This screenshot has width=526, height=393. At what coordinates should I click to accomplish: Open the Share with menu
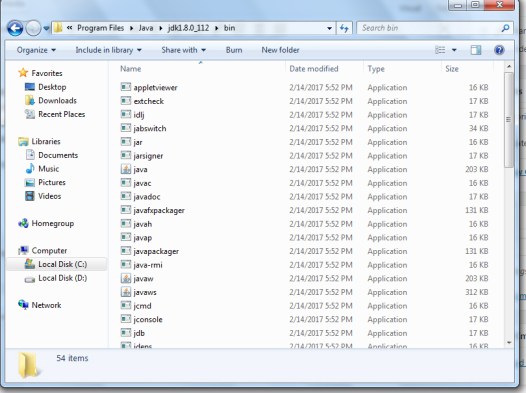[x=183, y=50]
